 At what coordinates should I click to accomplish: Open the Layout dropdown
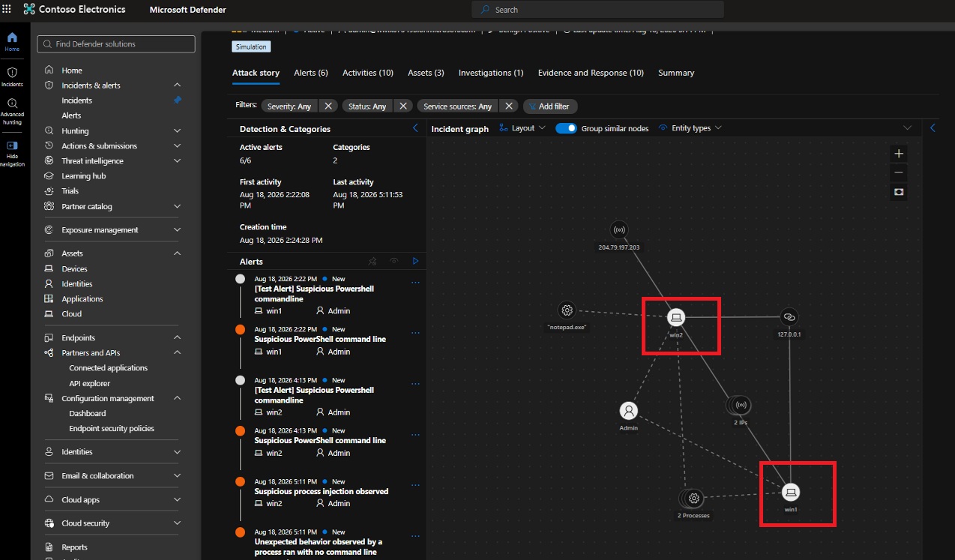(x=522, y=128)
